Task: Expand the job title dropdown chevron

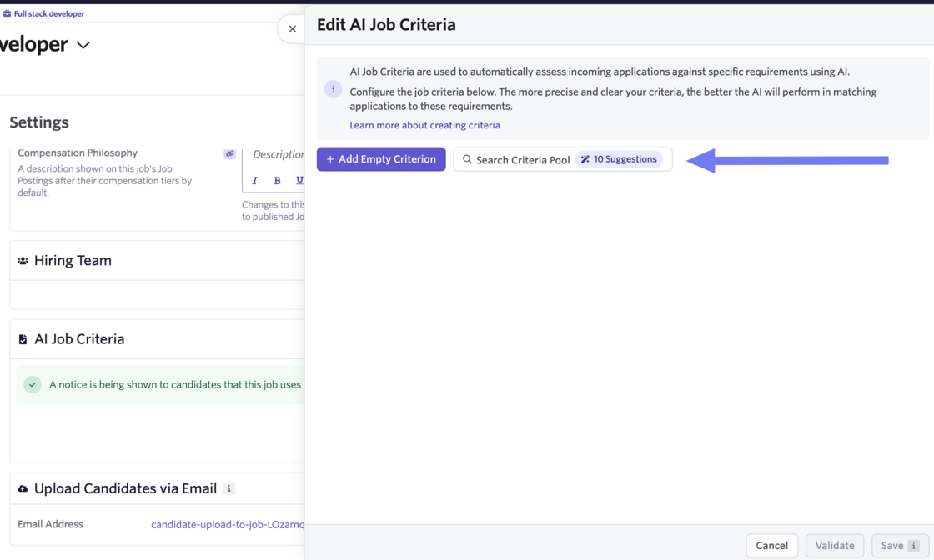Action: (83, 45)
